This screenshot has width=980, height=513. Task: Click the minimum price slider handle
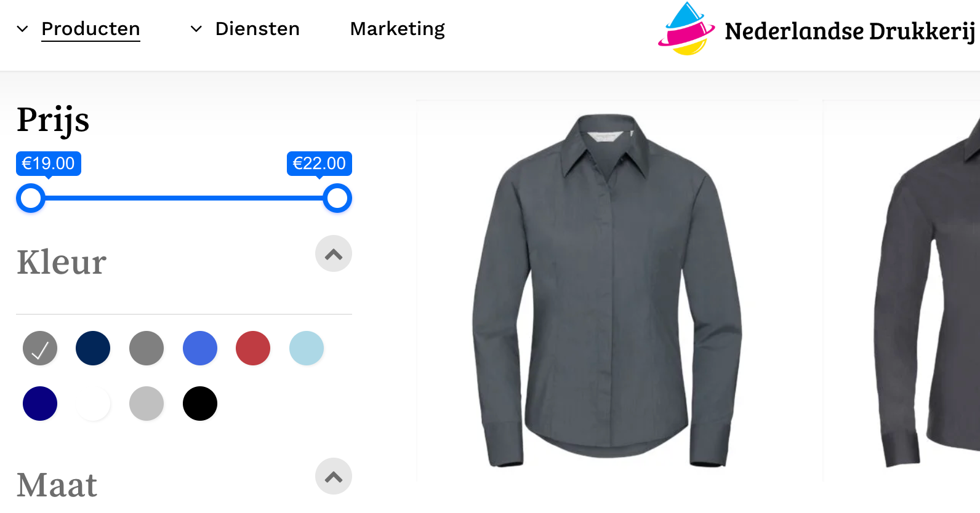(x=31, y=198)
